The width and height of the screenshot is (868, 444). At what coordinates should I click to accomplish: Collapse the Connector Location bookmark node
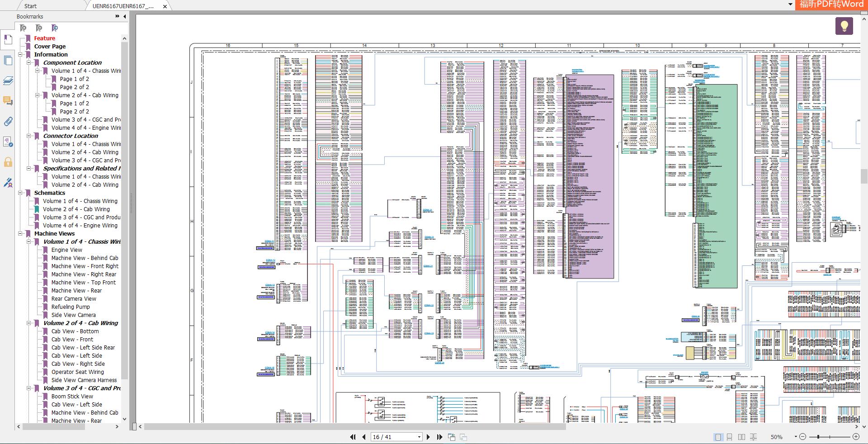tap(29, 136)
